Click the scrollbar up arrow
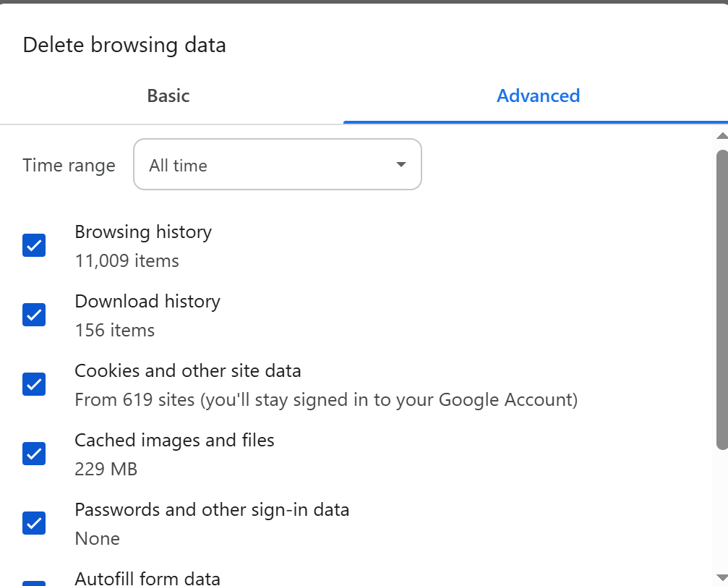The image size is (728, 586). 722,136
